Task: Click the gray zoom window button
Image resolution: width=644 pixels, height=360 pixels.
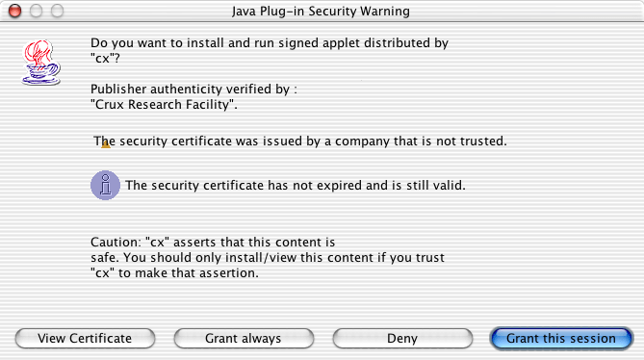Action: click(x=57, y=11)
